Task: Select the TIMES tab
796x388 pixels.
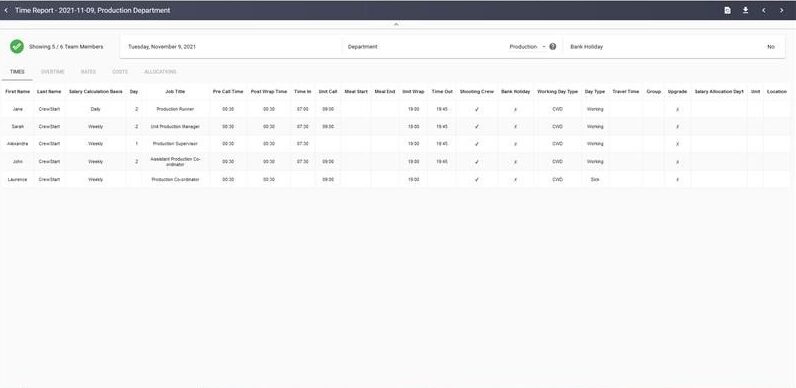Action: pyautogui.click(x=17, y=72)
